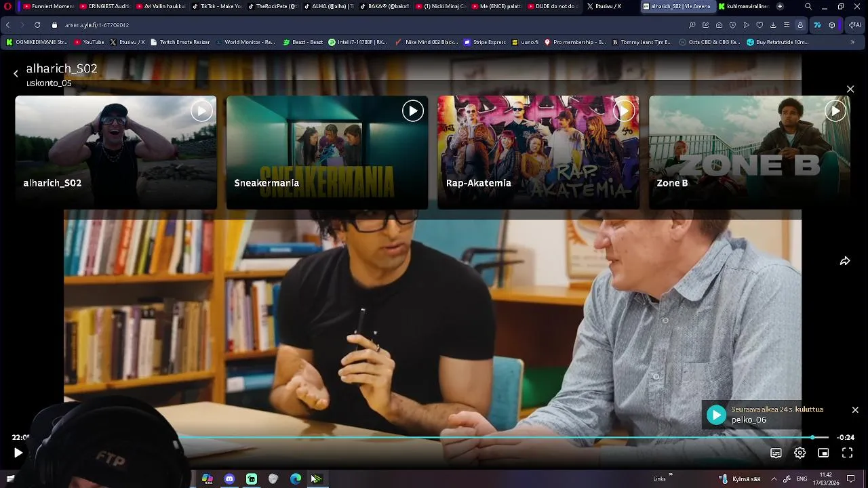The image size is (868, 488).
Task: Switch to kuhlmanvirallinen tab
Action: (x=744, y=6)
